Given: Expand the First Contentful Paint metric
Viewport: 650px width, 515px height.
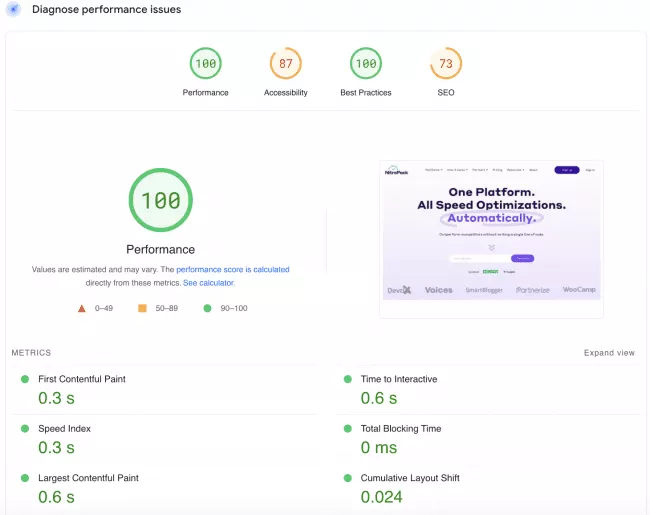Looking at the screenshot, I should 82,379.
